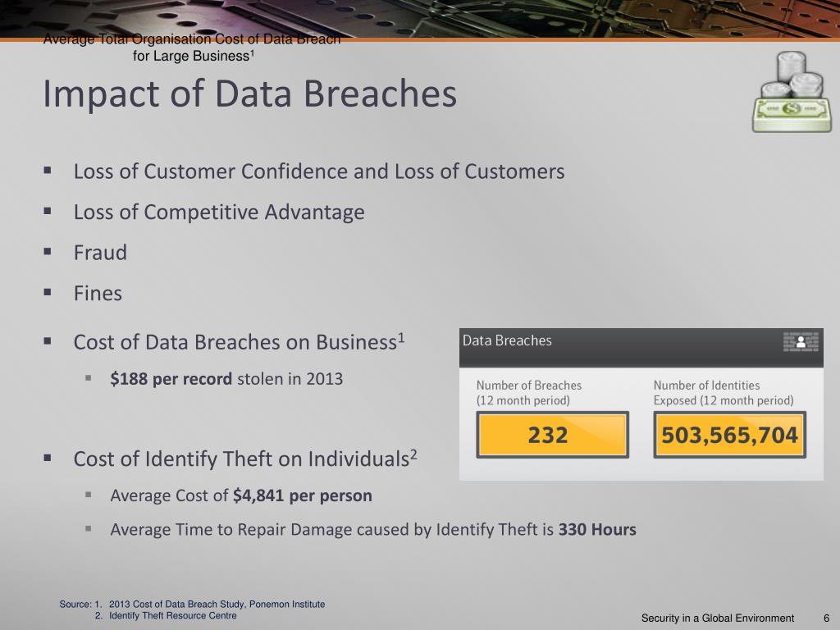
Task: Select the Loss of Customer Confidence bullet
Action: click(x=319, y=171)
